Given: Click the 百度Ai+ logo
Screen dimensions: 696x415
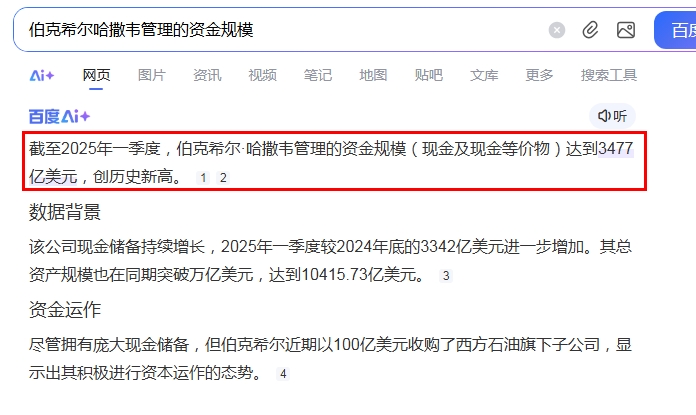Looking at the screenshot, I should pyautogui.click(x=59, y=117).
